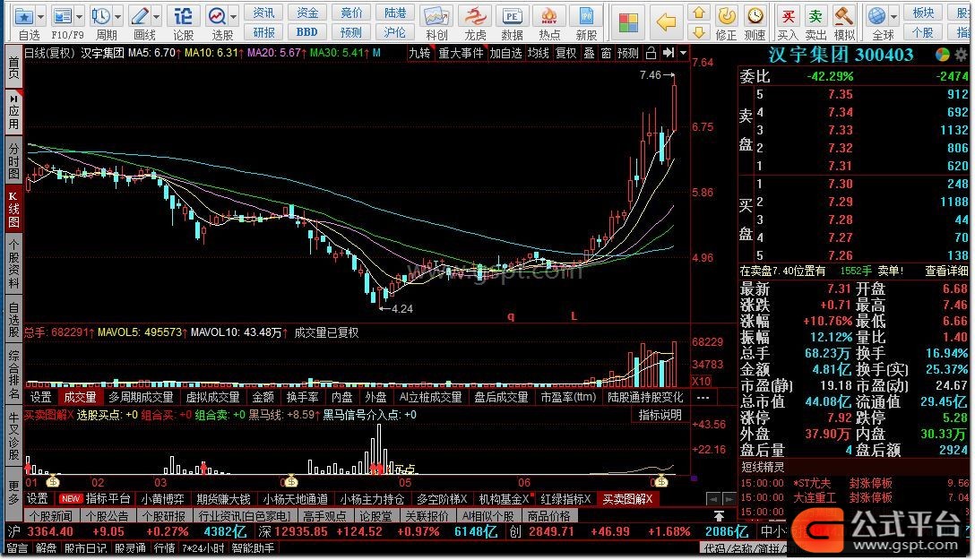Click the yellow back arrow icon
975x560 pixels.
tap(666, 22)
